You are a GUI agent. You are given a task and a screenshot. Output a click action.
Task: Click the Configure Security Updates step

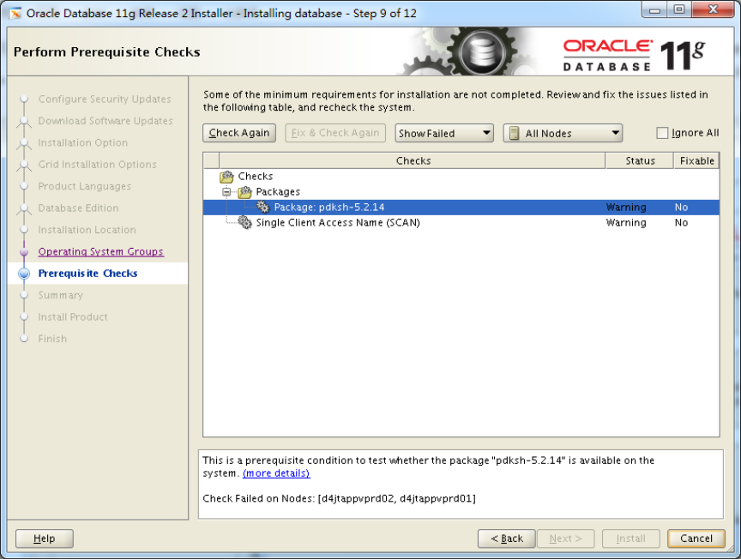pyautogui.click(x=105, y=99)
